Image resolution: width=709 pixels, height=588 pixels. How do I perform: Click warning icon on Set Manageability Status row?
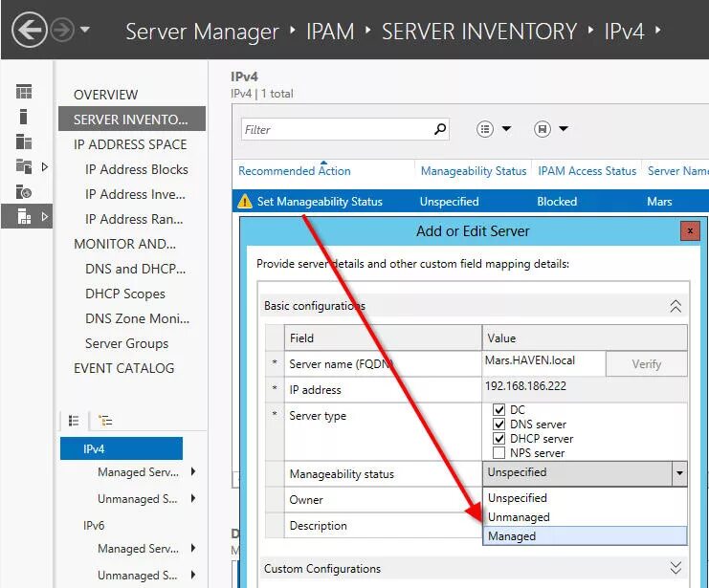pos(245,201)
